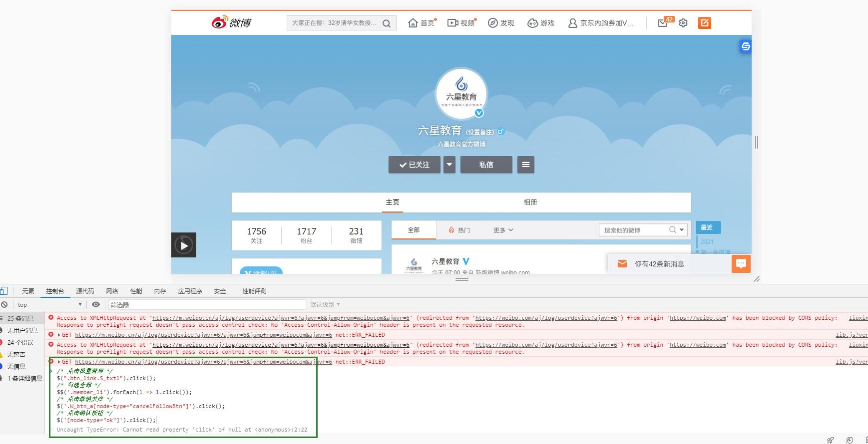This screenshot has height=444, width=868.
Task: Click the 最近 timeline button
Action: pos(708,227)
